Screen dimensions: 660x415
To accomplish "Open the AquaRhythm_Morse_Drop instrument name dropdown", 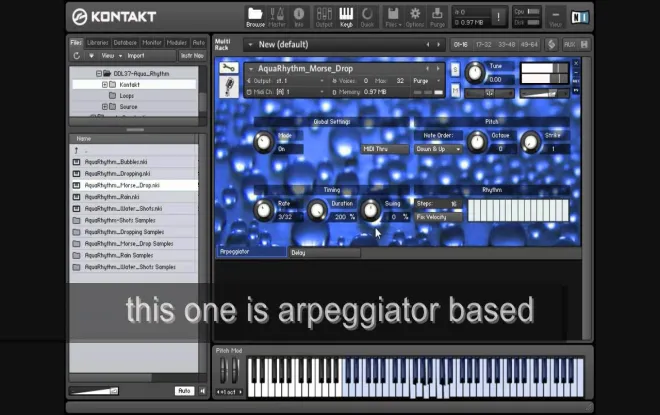I will 343,69.
